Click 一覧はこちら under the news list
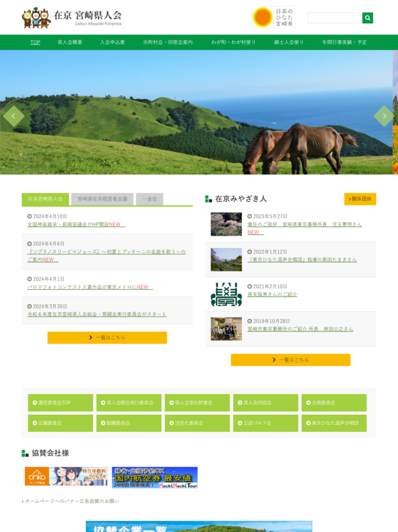This screenshot has width=398, height=532. pos(107,338)
